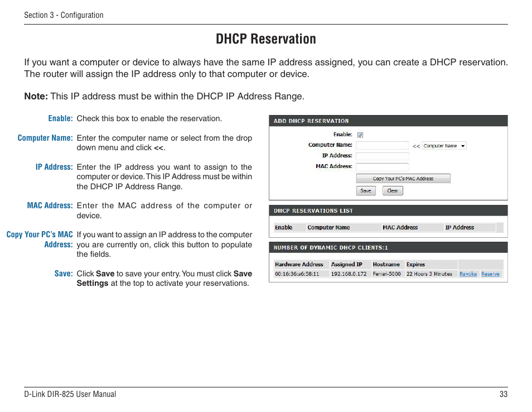532x412 pixels.
Task: Open the Computer Name dropdown
Action: [x=444, y=146]
